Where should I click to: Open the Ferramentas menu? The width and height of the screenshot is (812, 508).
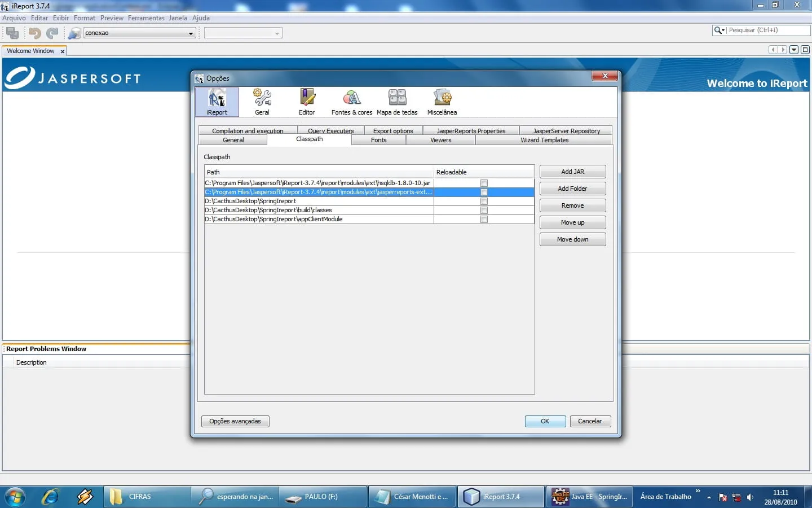click(x=146, y=18)
